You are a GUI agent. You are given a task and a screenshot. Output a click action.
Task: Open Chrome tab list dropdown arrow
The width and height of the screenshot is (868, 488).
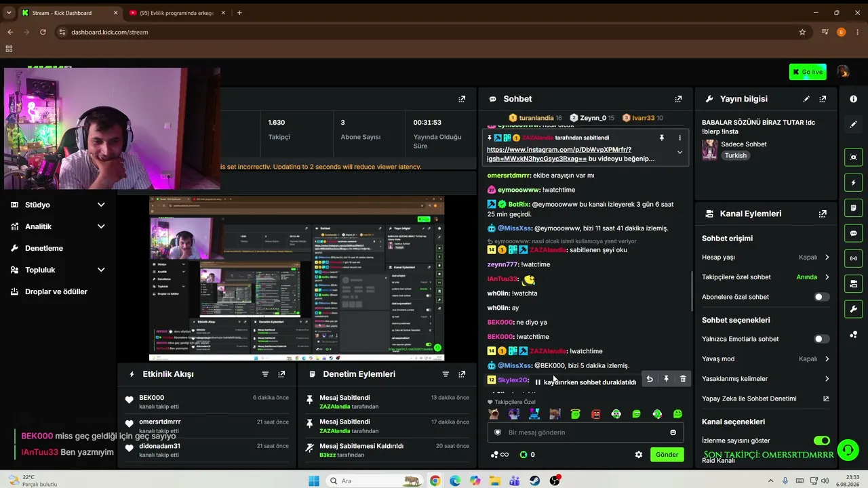pyautogui.click(x=9, y=13)
